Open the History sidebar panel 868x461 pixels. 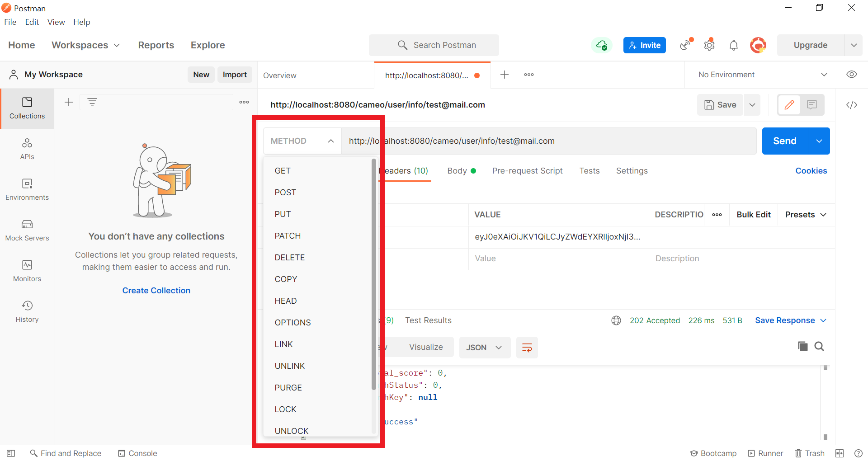point(27,312)
